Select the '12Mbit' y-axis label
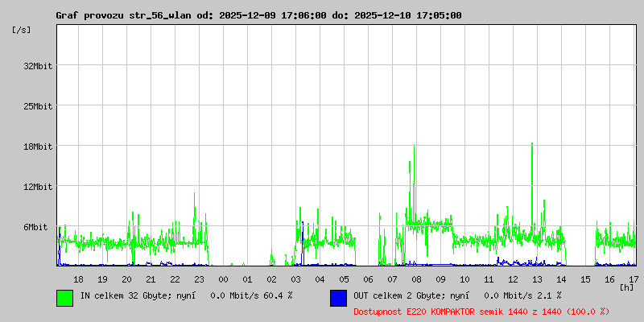This screenshot has width=644, height=322. (38, 187)
